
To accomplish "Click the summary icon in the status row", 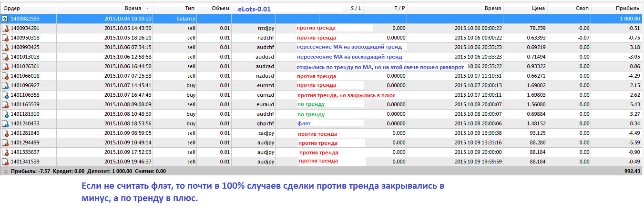I will coord(5,171).
